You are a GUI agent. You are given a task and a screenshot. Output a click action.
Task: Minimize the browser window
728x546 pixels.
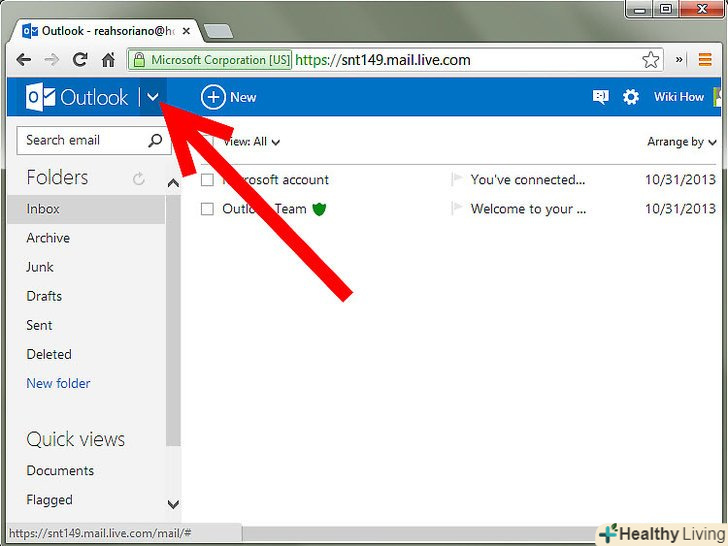[639, 9]
